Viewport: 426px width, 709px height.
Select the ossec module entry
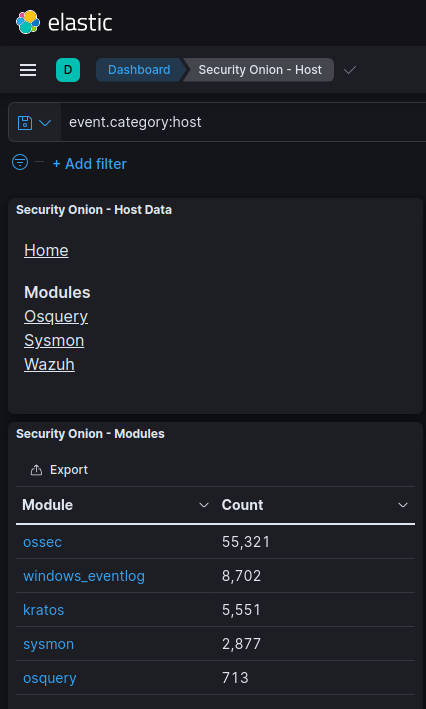pos(43,542)
